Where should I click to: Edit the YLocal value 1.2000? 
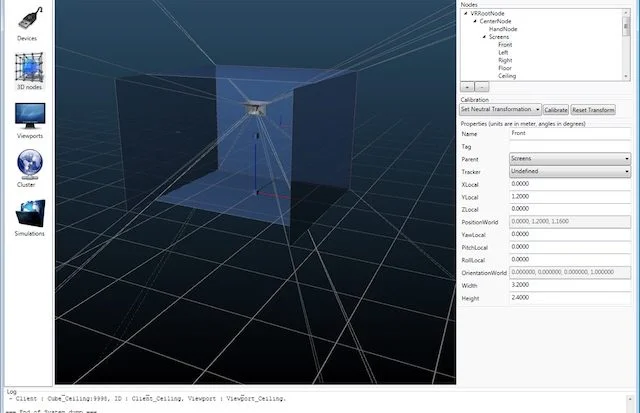coord(570,197)
